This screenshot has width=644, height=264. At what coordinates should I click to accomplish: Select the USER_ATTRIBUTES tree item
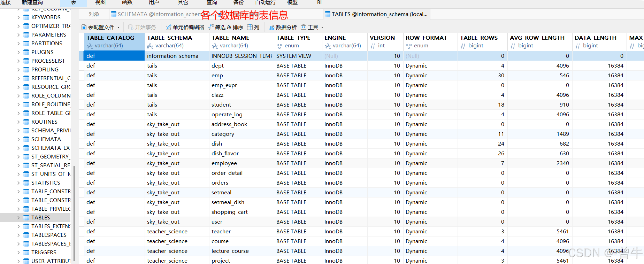[x=51, y=261]
